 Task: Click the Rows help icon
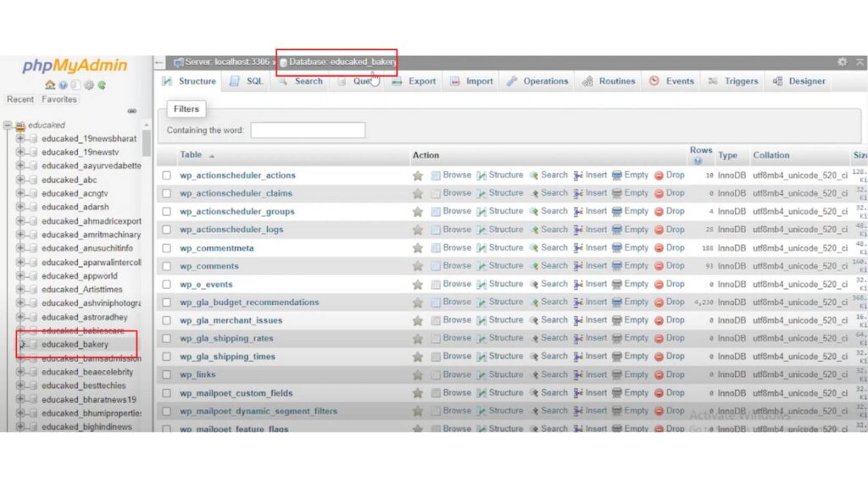[x=698, y=161]
